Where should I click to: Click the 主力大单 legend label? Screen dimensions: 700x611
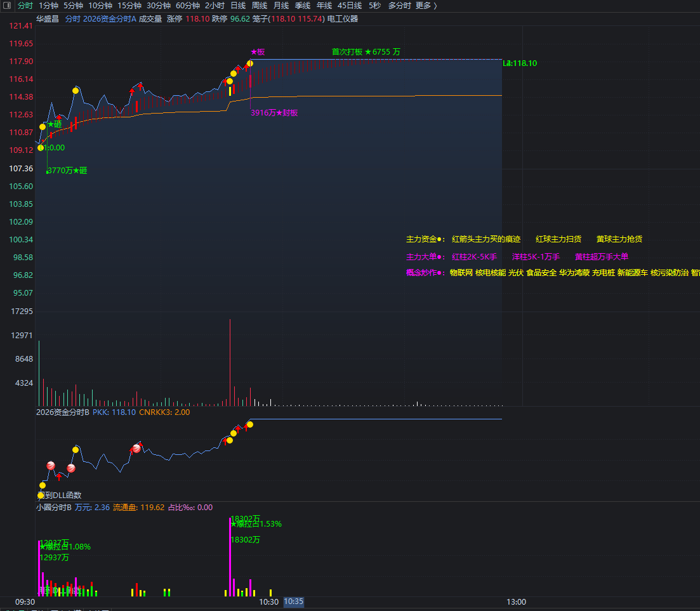click(425, 256)
